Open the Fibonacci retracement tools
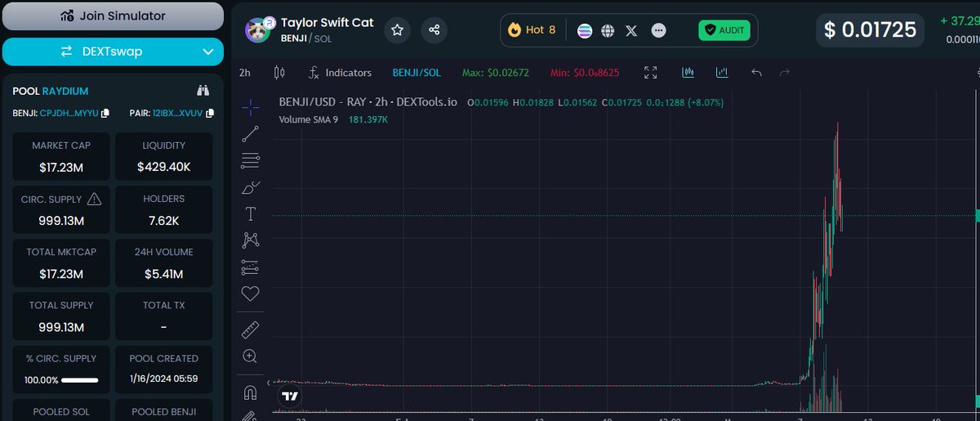980x421 pixels. [251, 160]
